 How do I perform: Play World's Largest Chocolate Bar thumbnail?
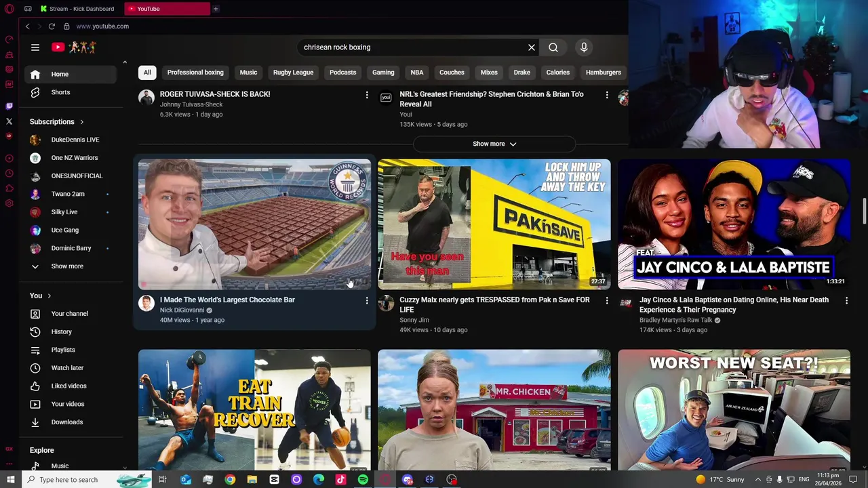(x=254, y=224)
